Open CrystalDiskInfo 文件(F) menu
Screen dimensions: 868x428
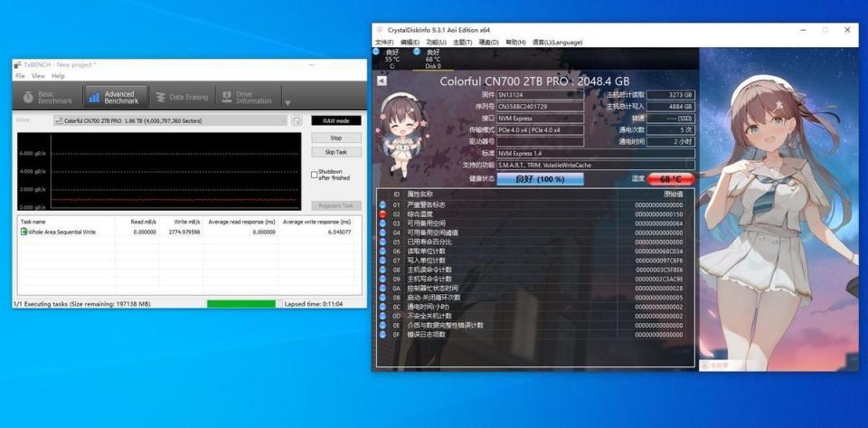384,43
